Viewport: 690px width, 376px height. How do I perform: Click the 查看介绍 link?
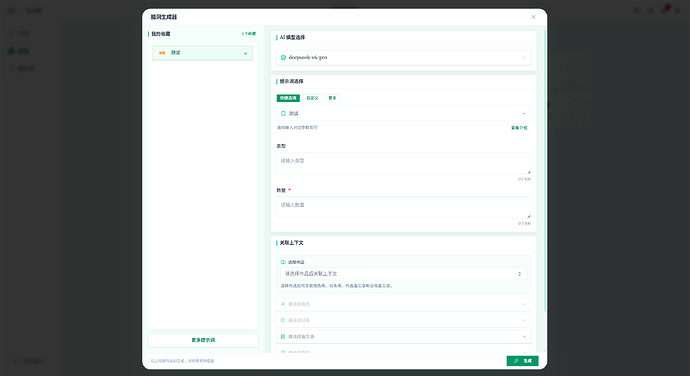[519, 128]
